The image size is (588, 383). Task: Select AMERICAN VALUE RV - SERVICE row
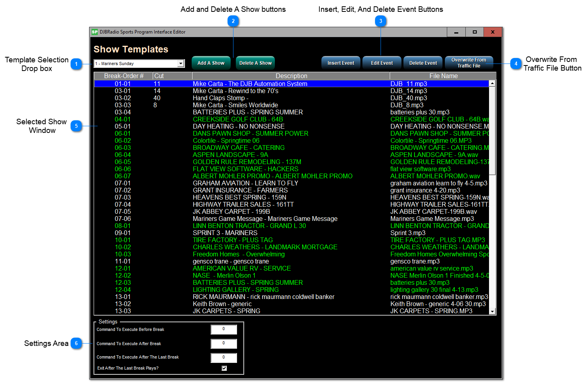click(x=292, y=268)
